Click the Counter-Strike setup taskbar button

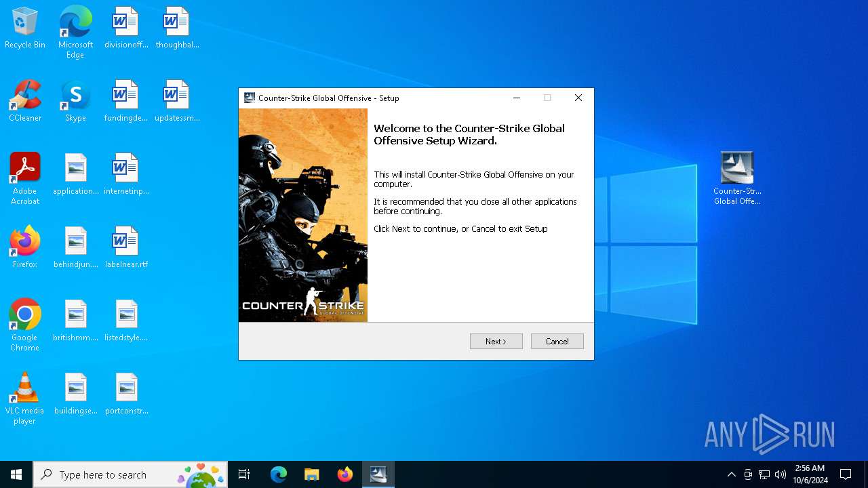(378, 474)
